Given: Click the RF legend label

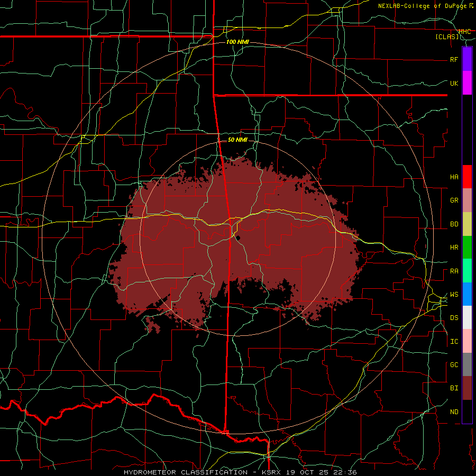Looking at the screenshot, I should coord(454,59).
